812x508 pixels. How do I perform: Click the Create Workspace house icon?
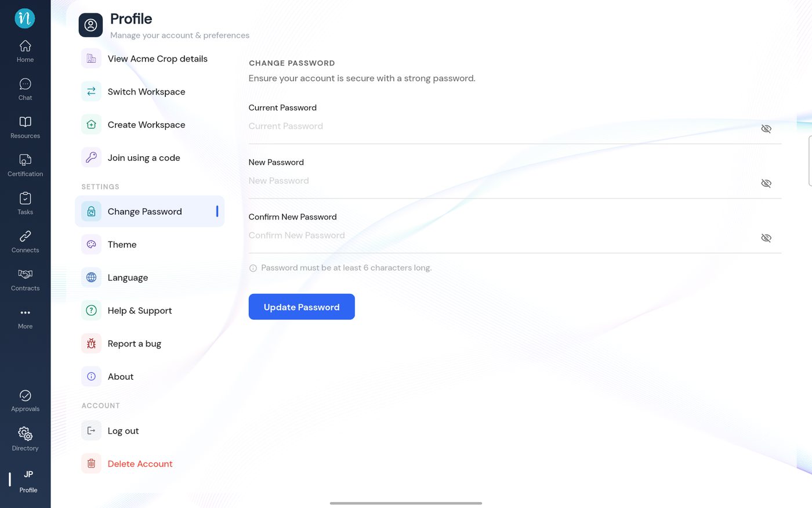point(91,125)
